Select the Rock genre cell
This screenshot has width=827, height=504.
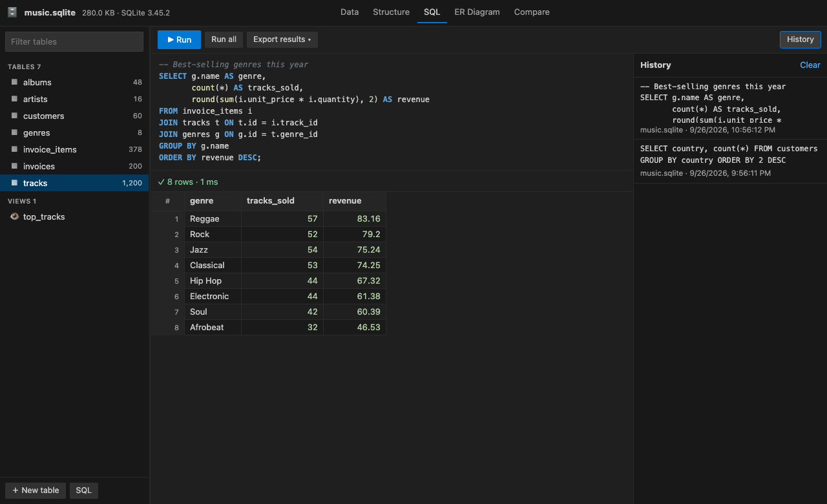coord(213,234)
